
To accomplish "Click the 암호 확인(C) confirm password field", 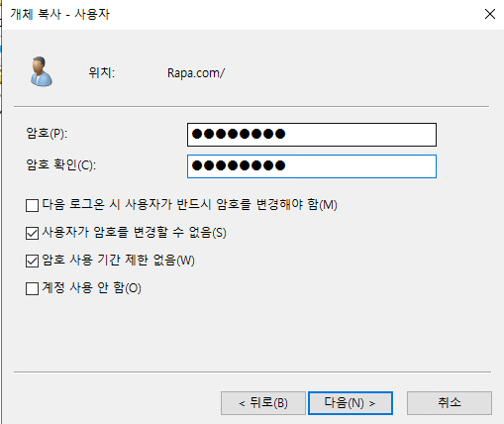I will click(x=312, y=166).
